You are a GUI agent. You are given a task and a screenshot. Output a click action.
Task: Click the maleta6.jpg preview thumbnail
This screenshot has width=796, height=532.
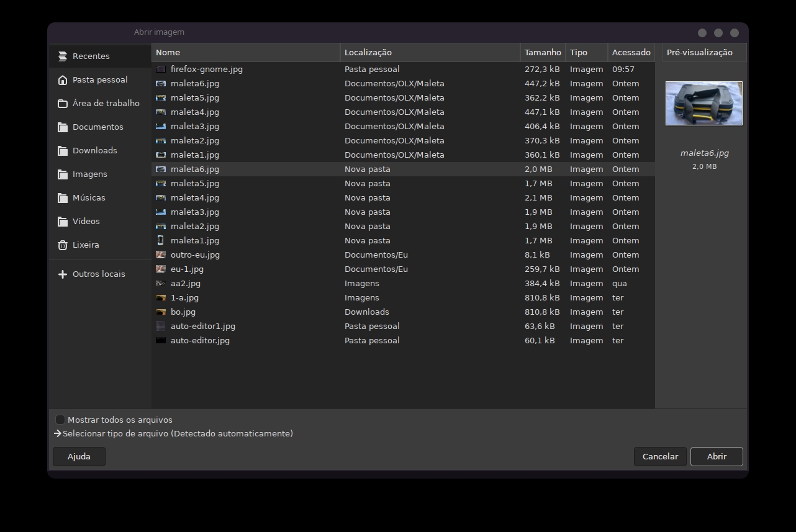point(703,104)
